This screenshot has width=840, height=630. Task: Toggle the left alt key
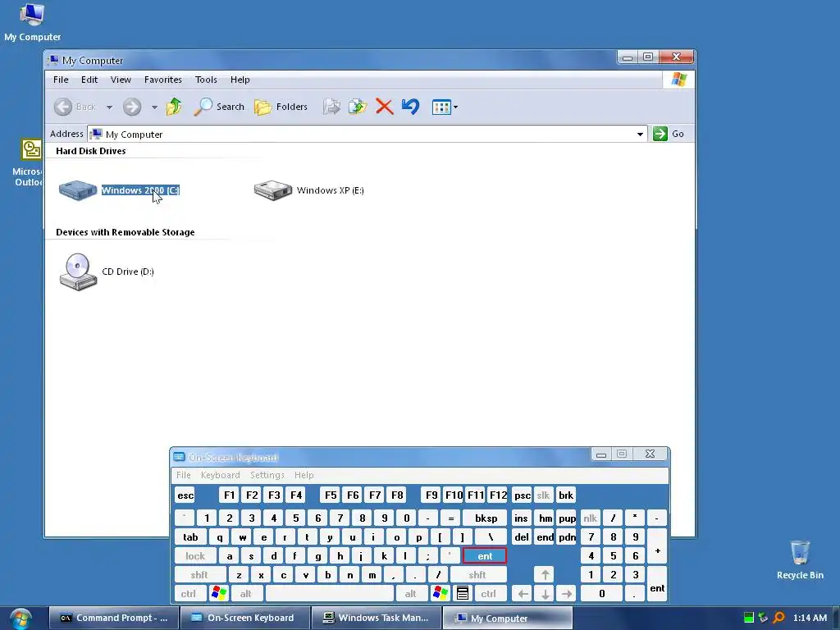tap(246, 594)
